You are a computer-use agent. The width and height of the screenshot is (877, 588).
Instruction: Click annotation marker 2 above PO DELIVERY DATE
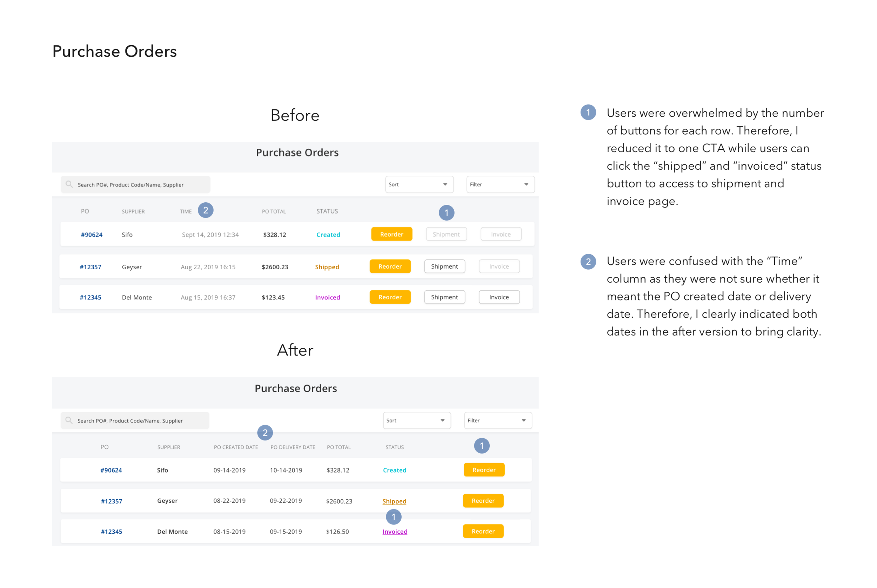(265, 433)
